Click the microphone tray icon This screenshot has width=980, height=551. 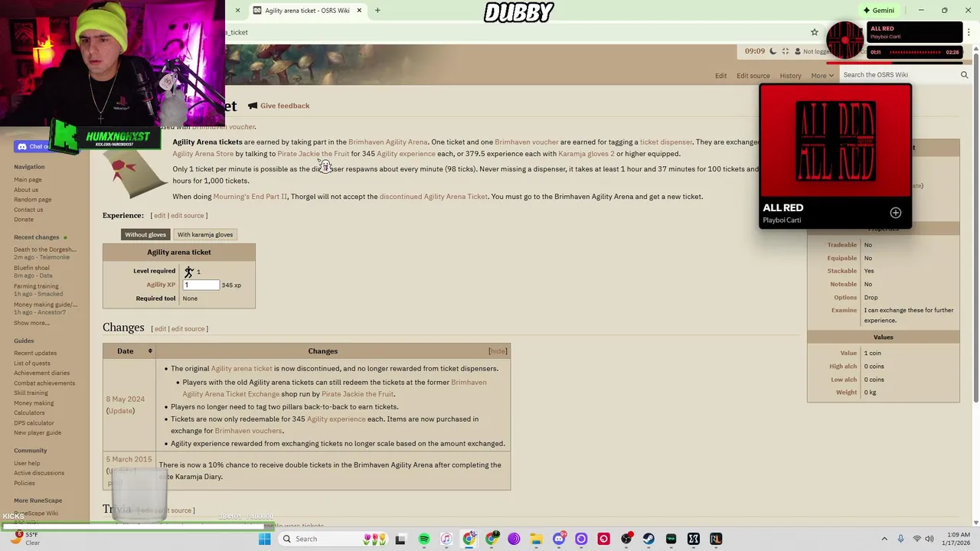(x=900, y=540)
